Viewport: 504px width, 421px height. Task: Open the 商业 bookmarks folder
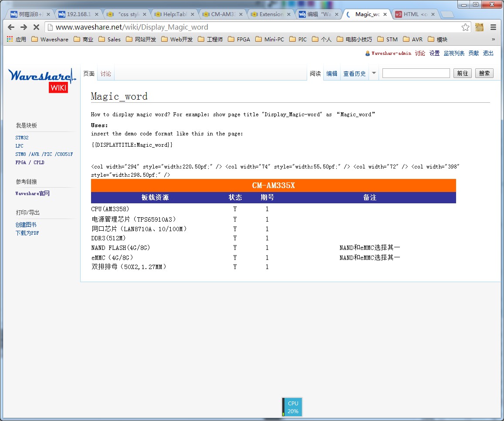coord(84,39)
